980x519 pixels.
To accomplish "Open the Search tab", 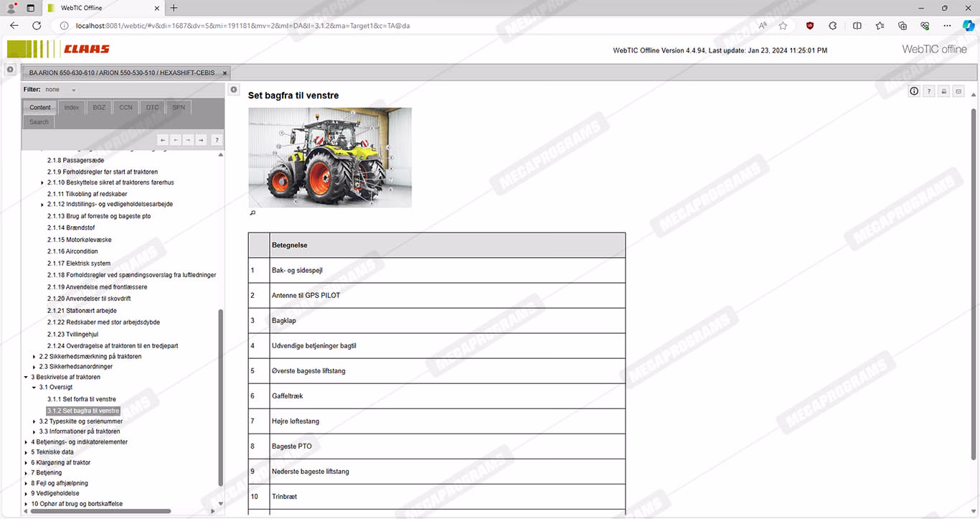I will point(39,122).
